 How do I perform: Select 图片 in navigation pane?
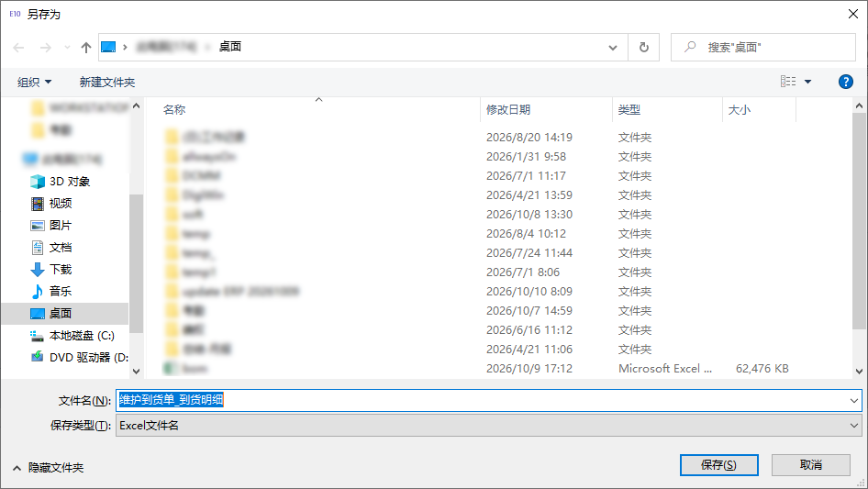[61, 226]
